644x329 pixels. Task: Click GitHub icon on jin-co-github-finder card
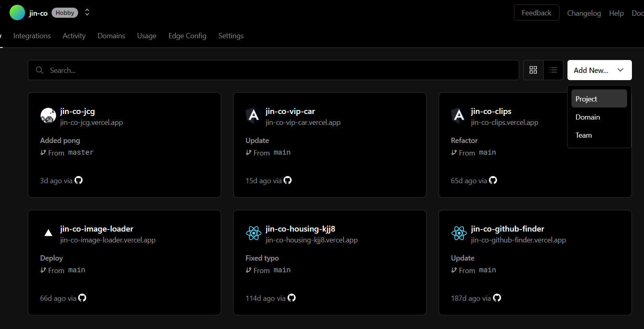pyautogui.click(x=497, y=298)
